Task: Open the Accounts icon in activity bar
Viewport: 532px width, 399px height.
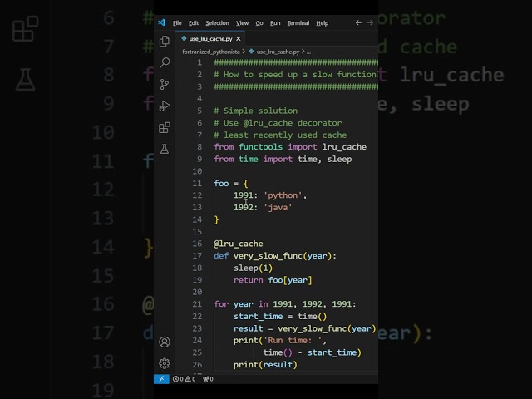Action: (165, 342)
